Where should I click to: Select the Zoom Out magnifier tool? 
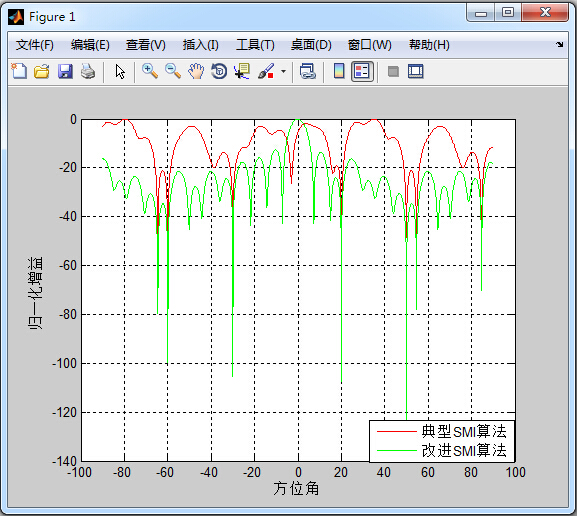(x=173, y=71)
